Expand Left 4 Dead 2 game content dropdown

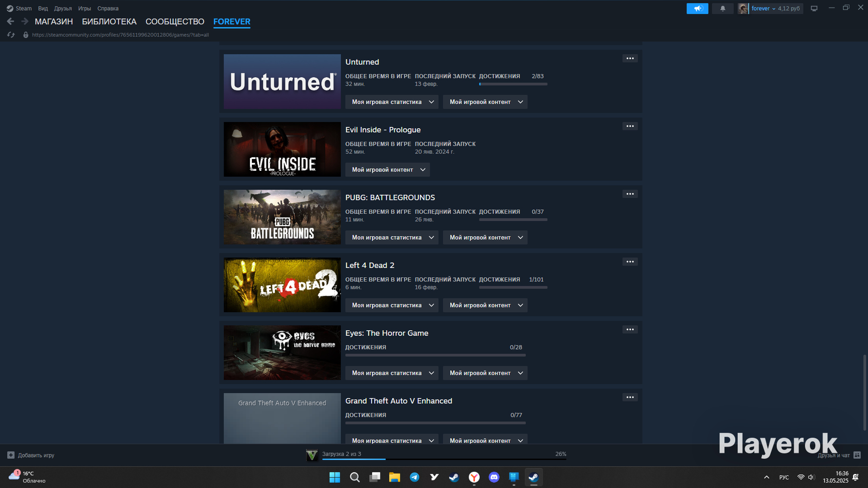coord(485,305)
